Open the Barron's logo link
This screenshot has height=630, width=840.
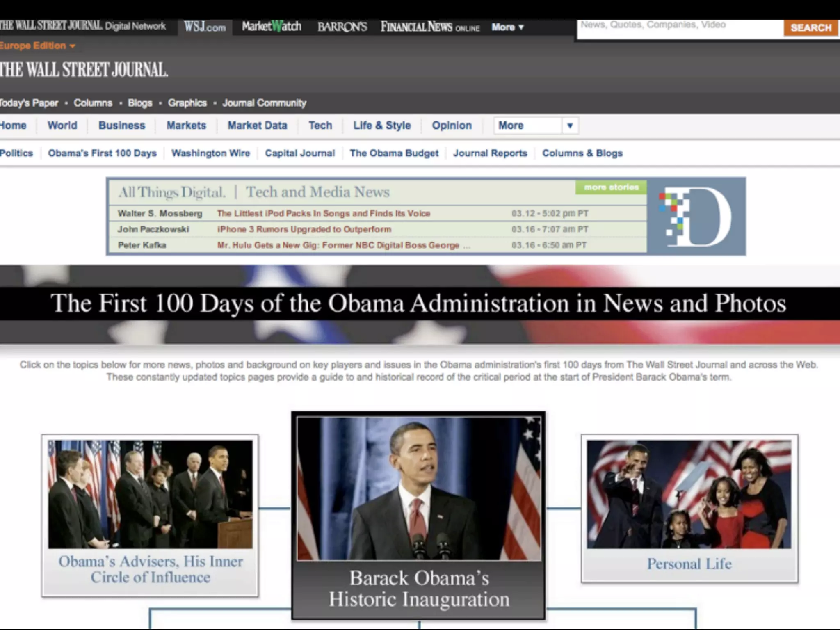[x=342, y=27]
